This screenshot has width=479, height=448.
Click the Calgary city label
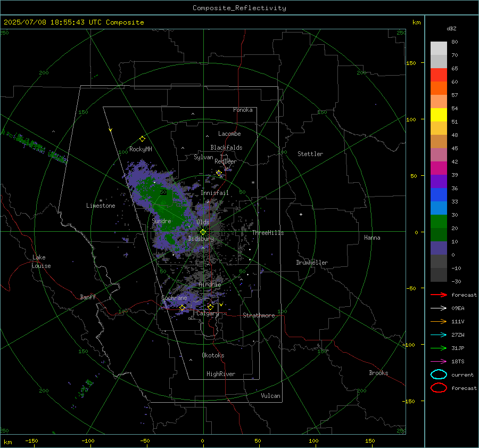click(208, 313)
